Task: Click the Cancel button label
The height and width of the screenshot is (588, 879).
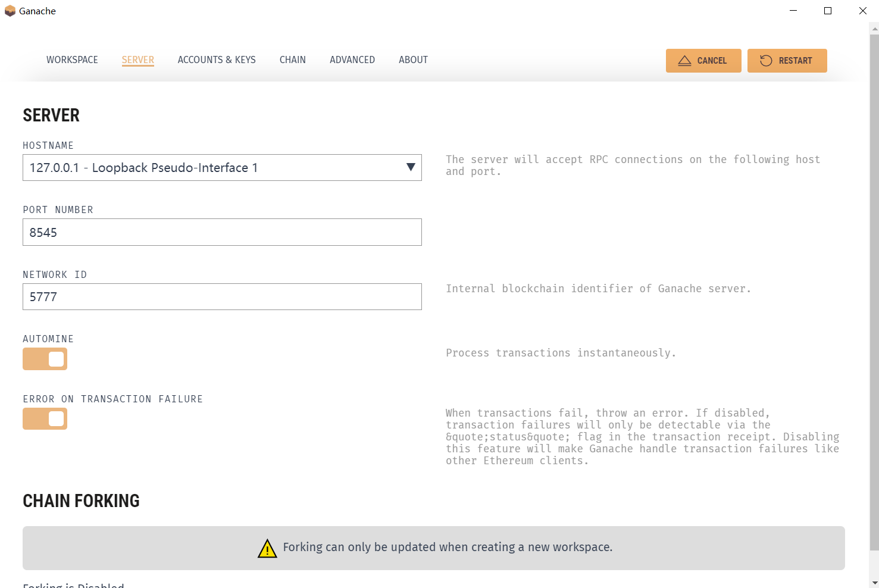Action: pyautogui.click(x=712, y=61)
